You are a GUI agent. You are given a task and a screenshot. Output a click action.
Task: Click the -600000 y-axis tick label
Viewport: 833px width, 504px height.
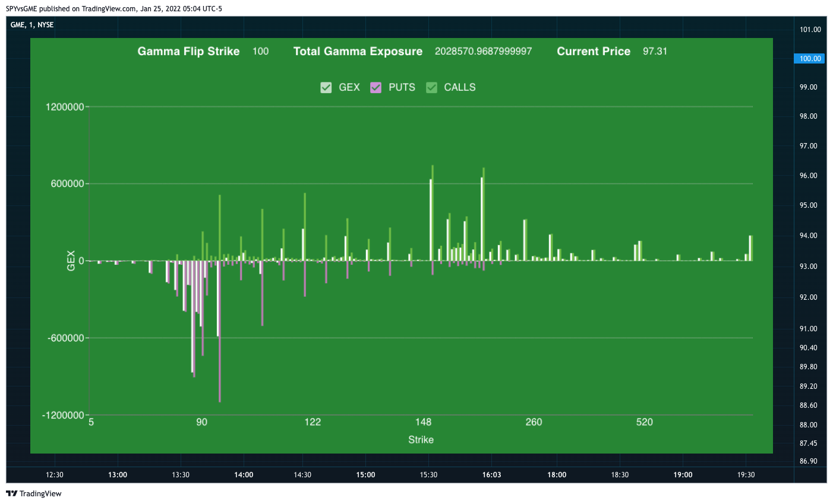pos(66,338)
